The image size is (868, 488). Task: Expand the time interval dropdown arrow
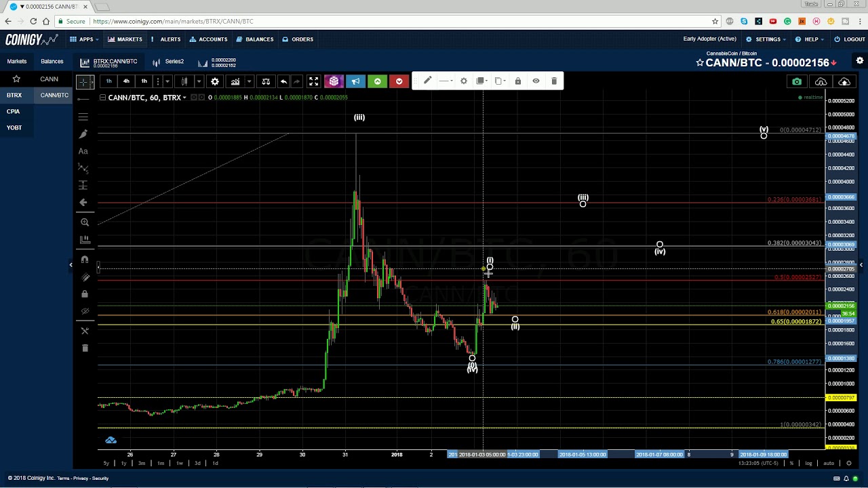coord(167,81)
